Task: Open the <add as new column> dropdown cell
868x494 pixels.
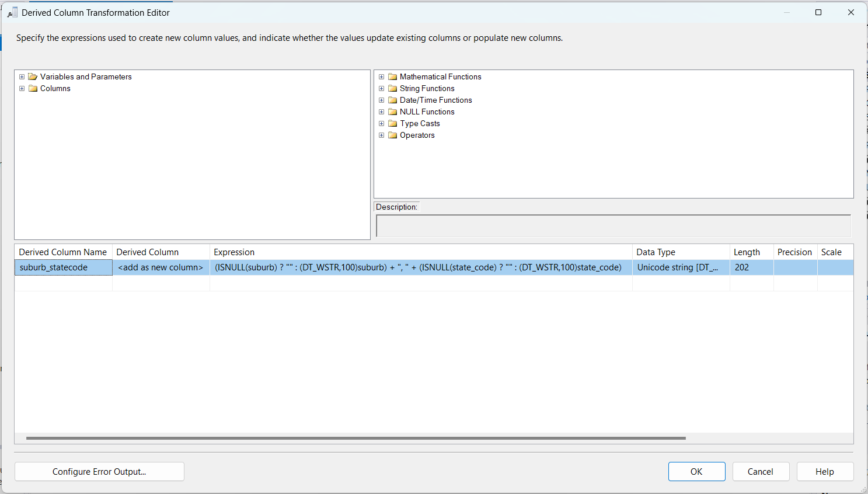Action: tap(161, 267)
